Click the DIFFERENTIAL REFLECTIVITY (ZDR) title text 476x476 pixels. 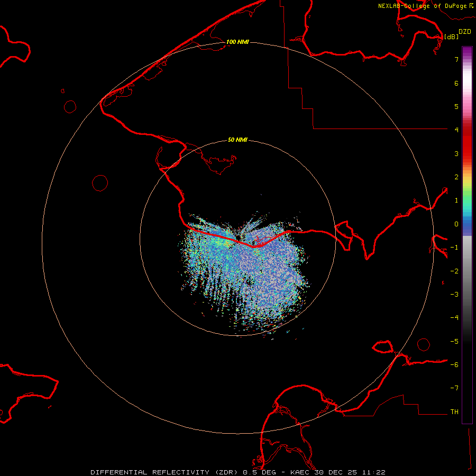click(x=165, y=472)
